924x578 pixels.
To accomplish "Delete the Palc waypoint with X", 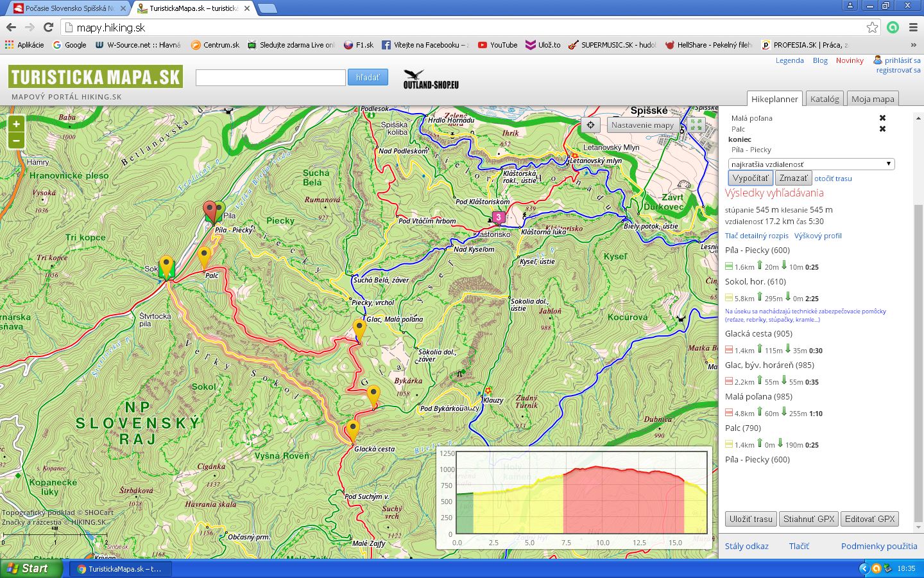I will 882,129.
